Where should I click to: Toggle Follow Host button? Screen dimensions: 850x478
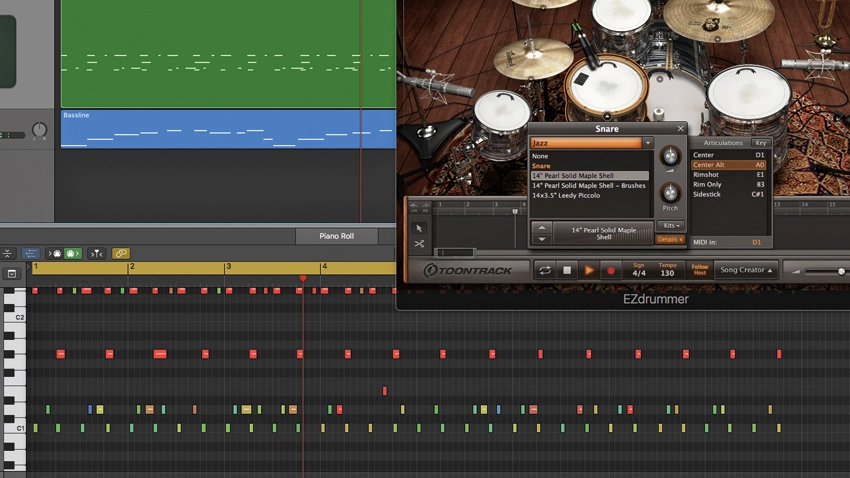(x=699, y=269)
